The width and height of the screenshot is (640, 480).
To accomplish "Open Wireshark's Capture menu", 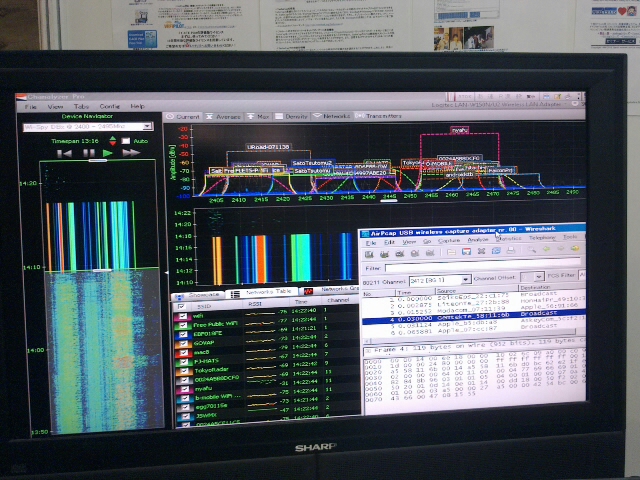I will [449, 241].
